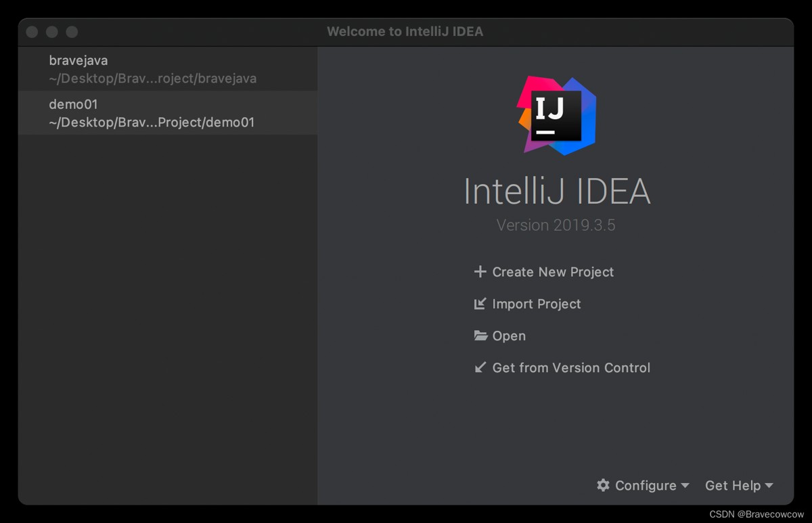This screenshot has width=812, height=523.
Task: Choose the Import Project link
Action: [x=537, y=304]
